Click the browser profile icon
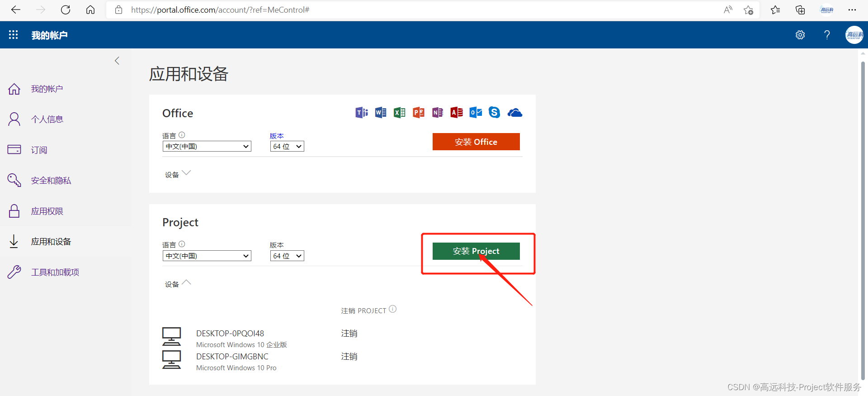 (827, 10)
